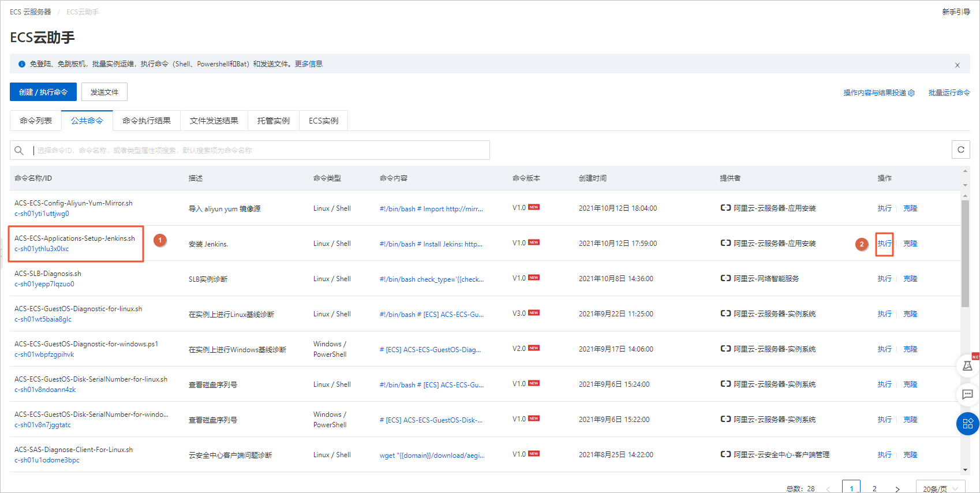The width and height of the screenshot is (980, 493).
Task: Open command ID c-sh01v8ndoann4zk
Action: pyautogui.click(x=45, y=390)
